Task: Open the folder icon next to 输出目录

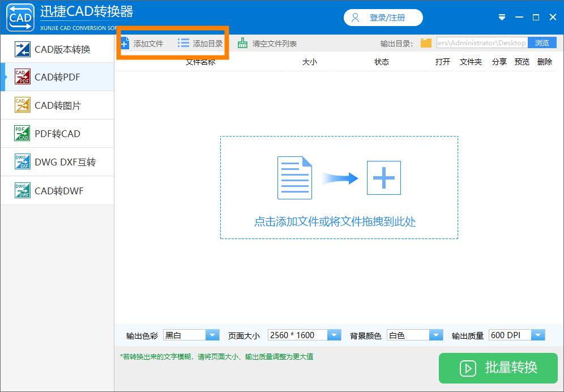Action: 426,42
